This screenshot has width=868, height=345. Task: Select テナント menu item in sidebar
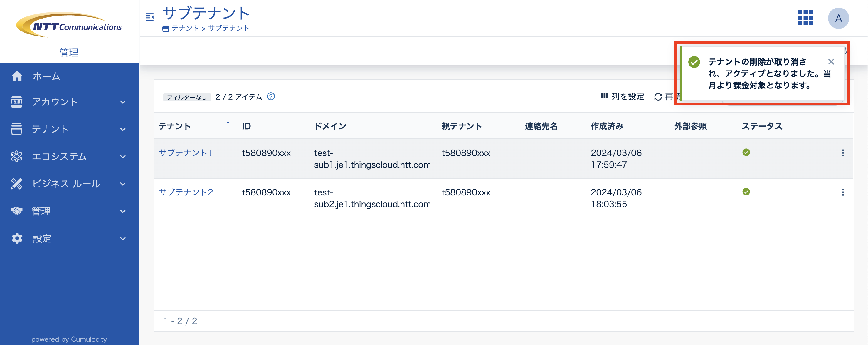point(50,129)
